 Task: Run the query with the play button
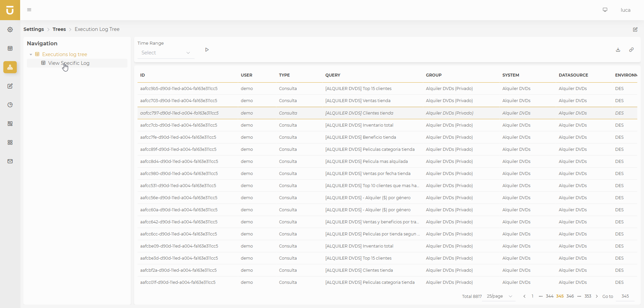(207, 50)
